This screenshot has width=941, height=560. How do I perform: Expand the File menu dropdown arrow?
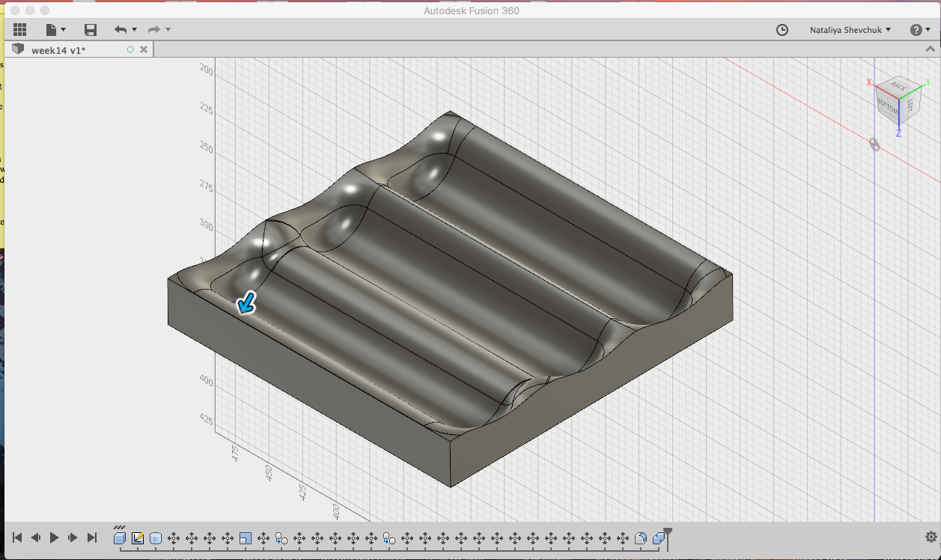tap(63, 30)
